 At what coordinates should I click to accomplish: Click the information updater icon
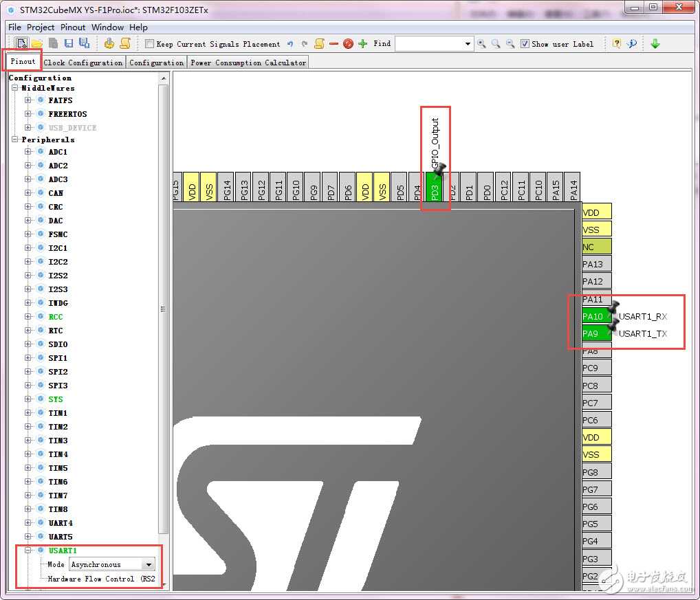coord(632,44)
